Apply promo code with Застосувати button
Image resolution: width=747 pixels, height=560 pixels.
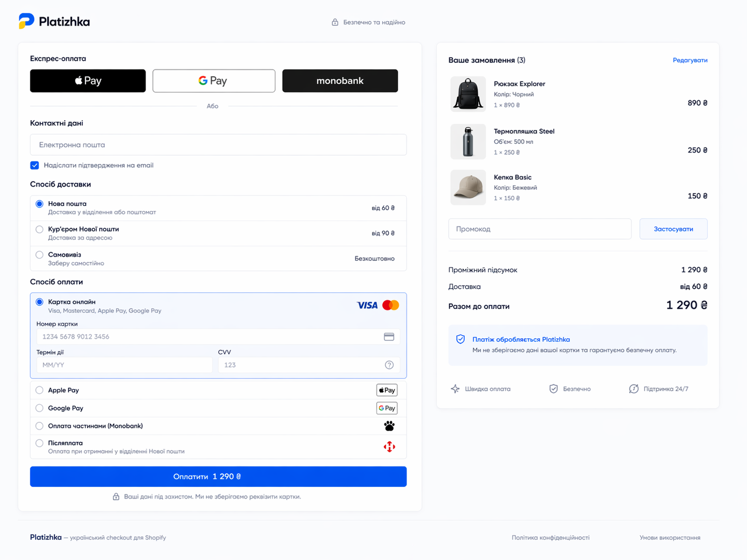pyautogui.click(x=673, y=229)
